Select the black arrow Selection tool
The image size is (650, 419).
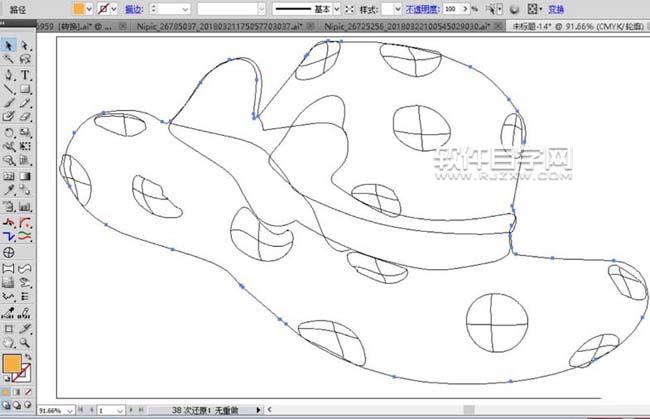click(x=9, y=45)
